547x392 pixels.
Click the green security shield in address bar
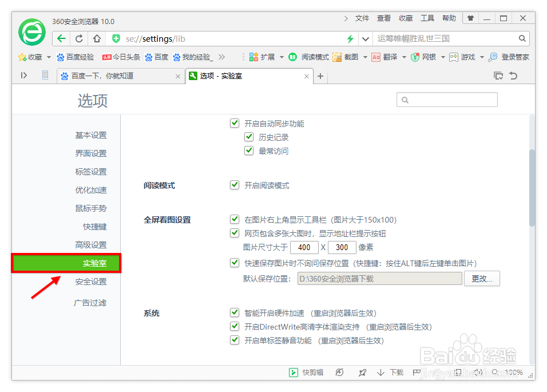pos(116,39)
